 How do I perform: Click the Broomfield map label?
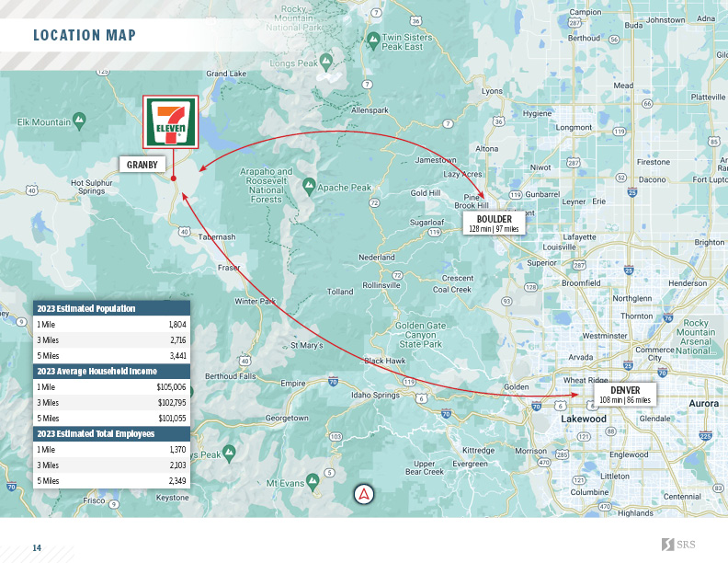click(x=581, y=283)
